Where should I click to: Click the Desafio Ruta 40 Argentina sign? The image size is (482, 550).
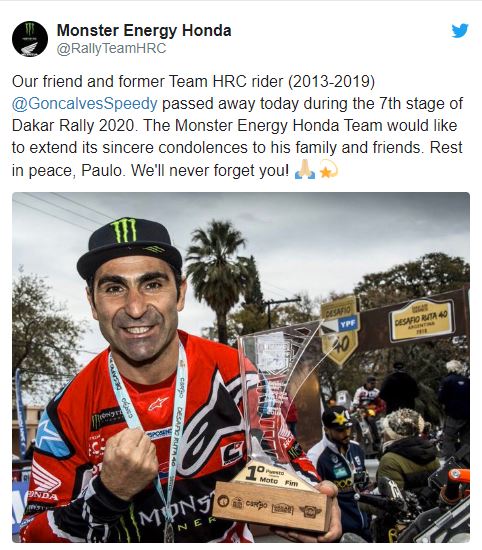[421, 320]
